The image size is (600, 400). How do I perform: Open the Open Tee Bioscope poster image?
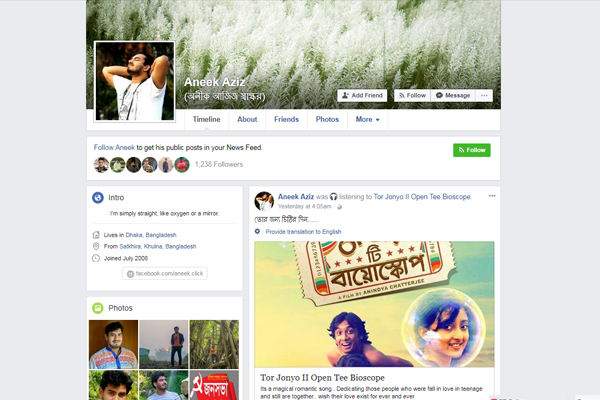pyautogui.click(x=374, y=304)
